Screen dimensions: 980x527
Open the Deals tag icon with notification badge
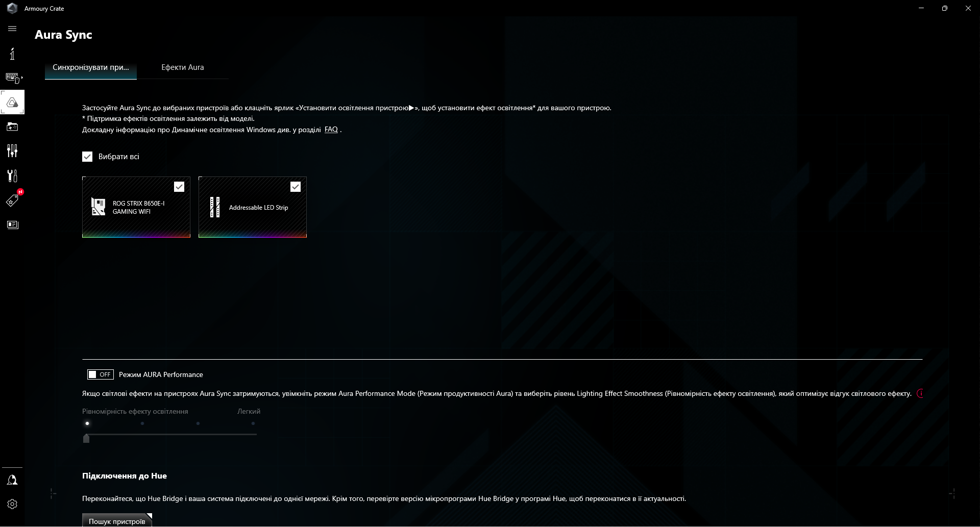[12, 200]
